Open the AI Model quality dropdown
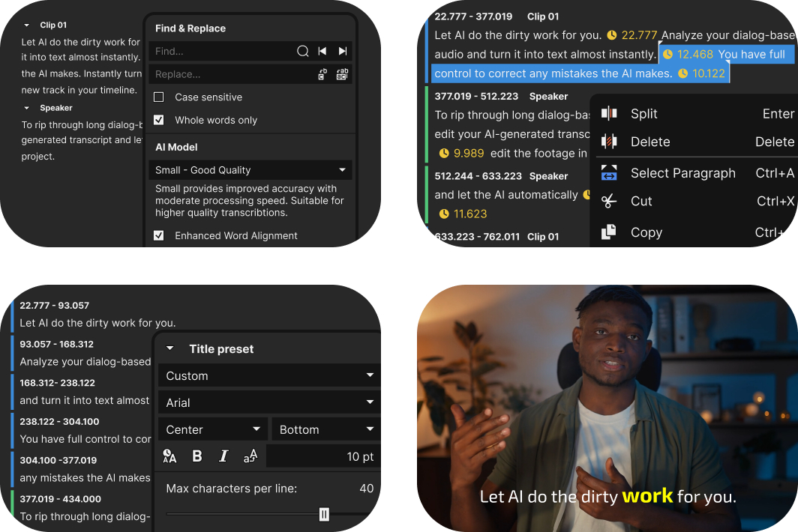 pyautogui.click(x=250, y=169)
